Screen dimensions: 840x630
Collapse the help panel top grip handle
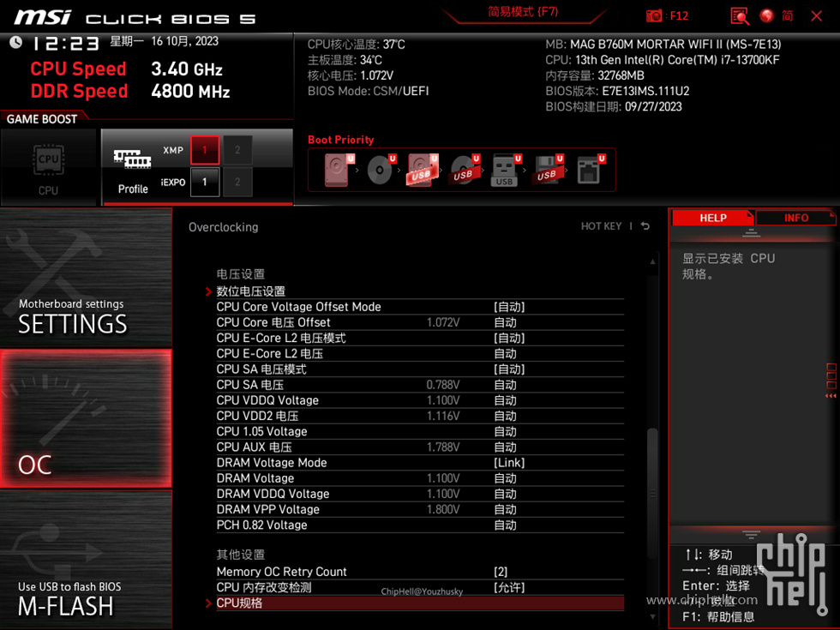click(751, 232)
